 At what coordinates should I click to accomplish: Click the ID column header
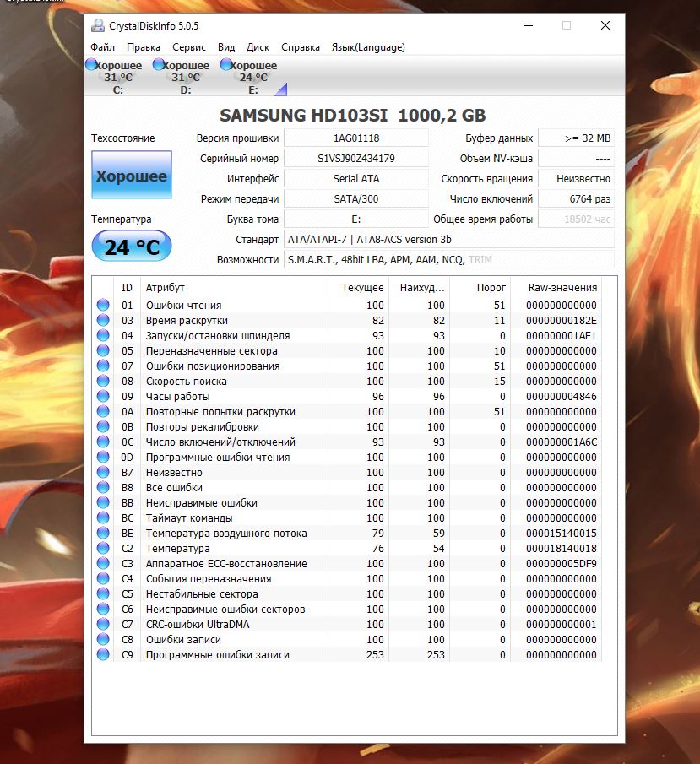pyautogui.click(x=127, y=288)
